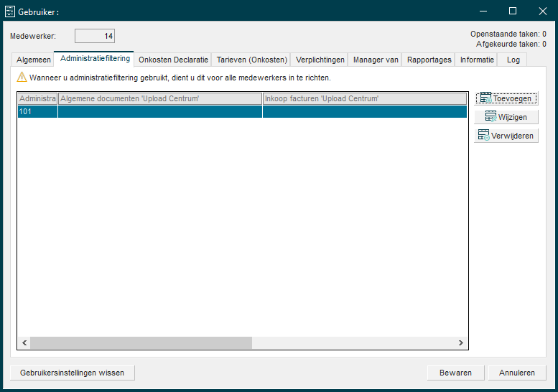Select the Administratiefiltering tab
The width and height of the screenshot is (558, 392).
coord(94,59)
